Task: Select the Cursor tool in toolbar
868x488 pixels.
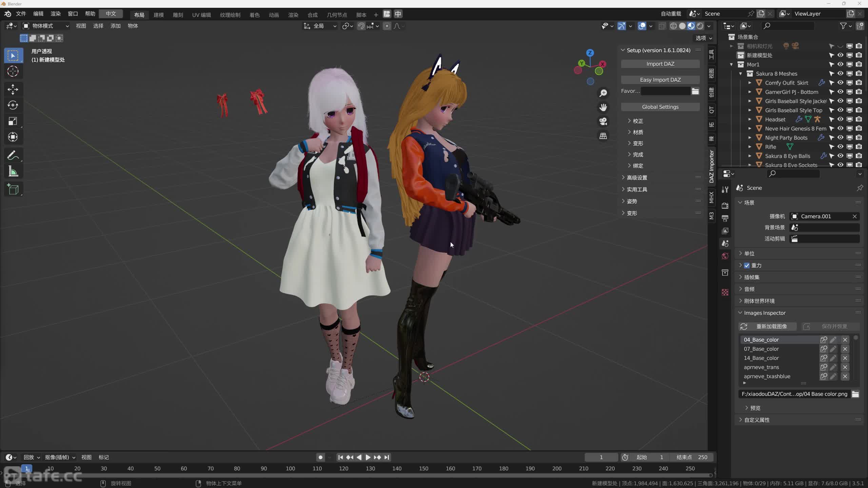Action: coord(13,71)
